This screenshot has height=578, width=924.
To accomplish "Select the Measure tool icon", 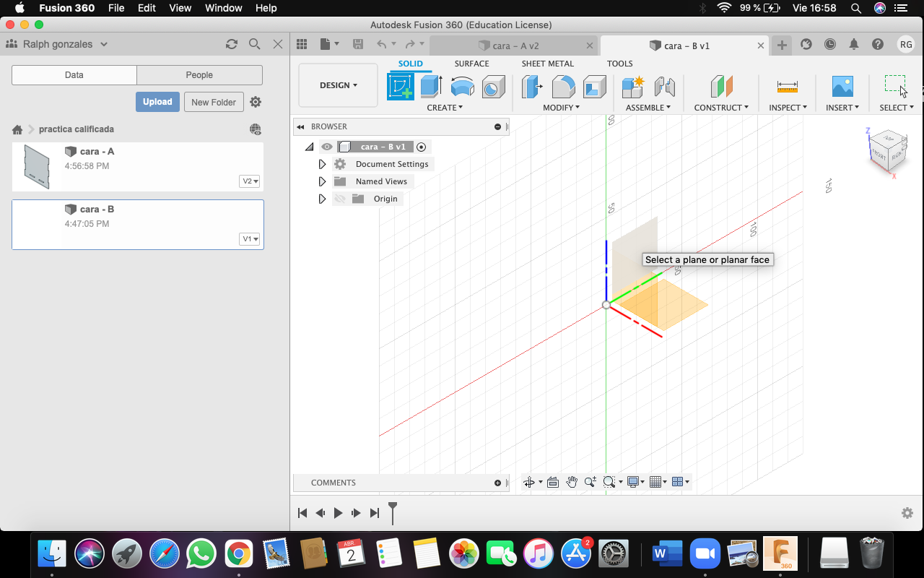I will tap(788, 87).
